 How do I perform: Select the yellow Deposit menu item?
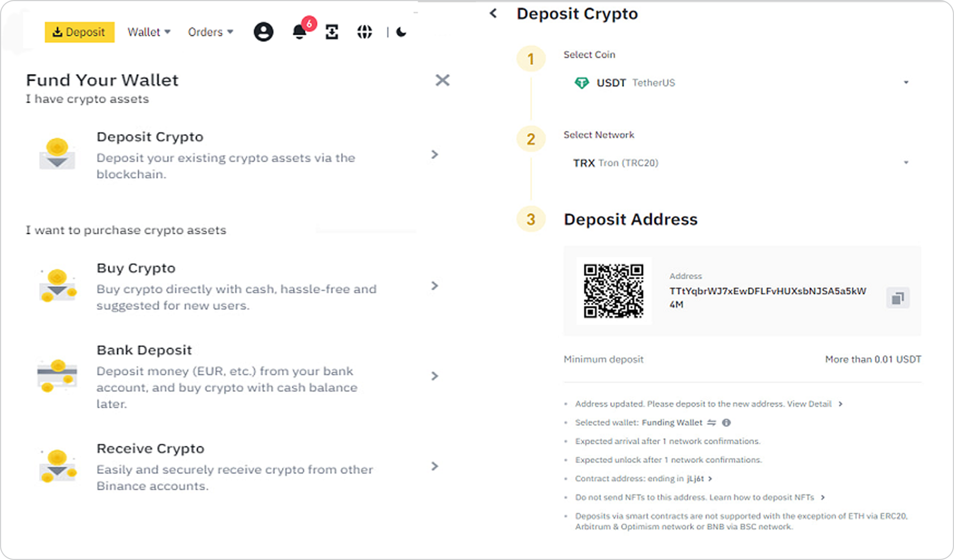point(79,32)
